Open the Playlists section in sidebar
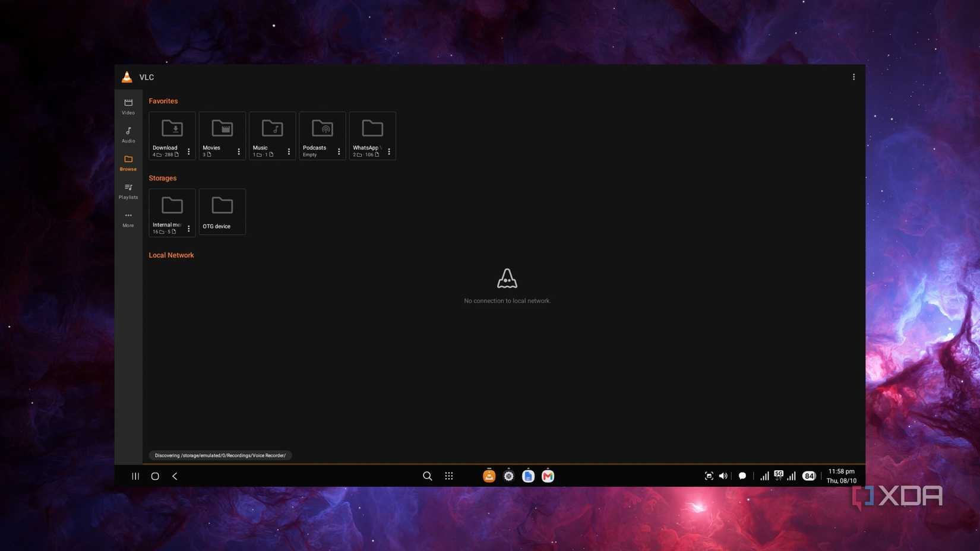 click(x=128, y=191)
